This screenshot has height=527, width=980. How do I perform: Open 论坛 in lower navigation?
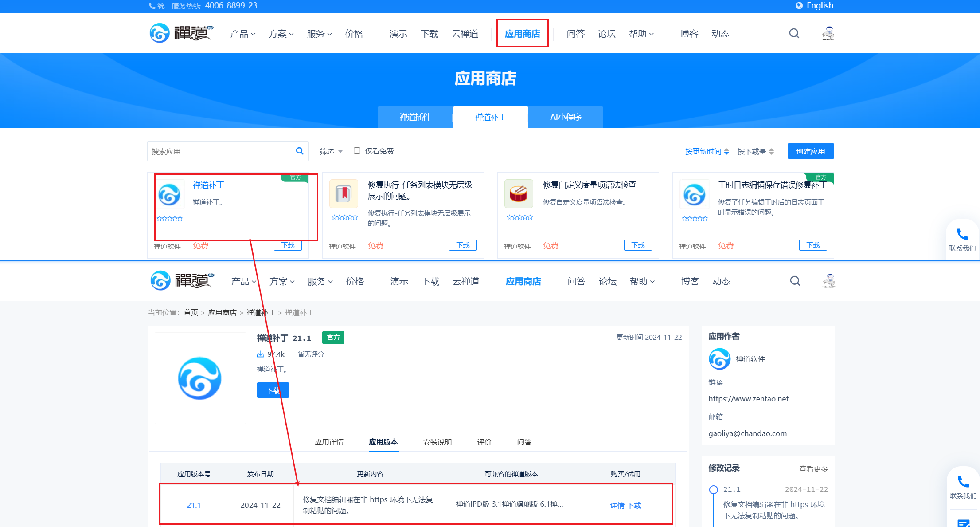pyautogui.click(x=608, y=281)
